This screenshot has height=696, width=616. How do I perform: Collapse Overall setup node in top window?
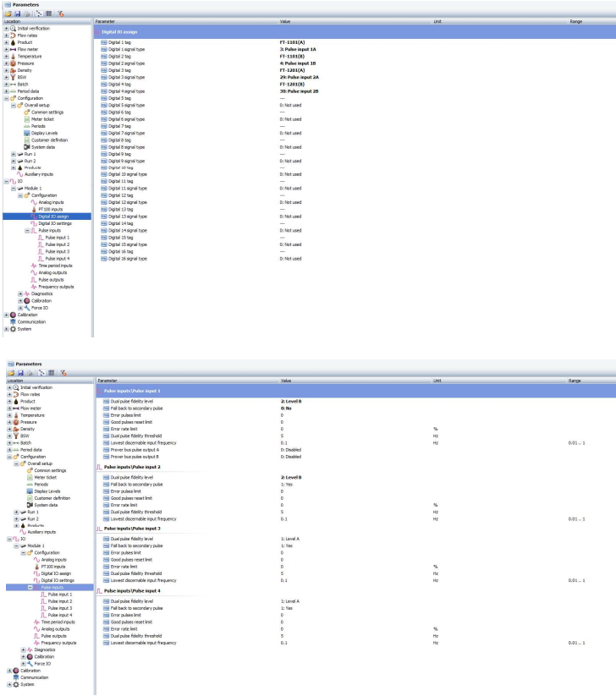coord(14,105)
